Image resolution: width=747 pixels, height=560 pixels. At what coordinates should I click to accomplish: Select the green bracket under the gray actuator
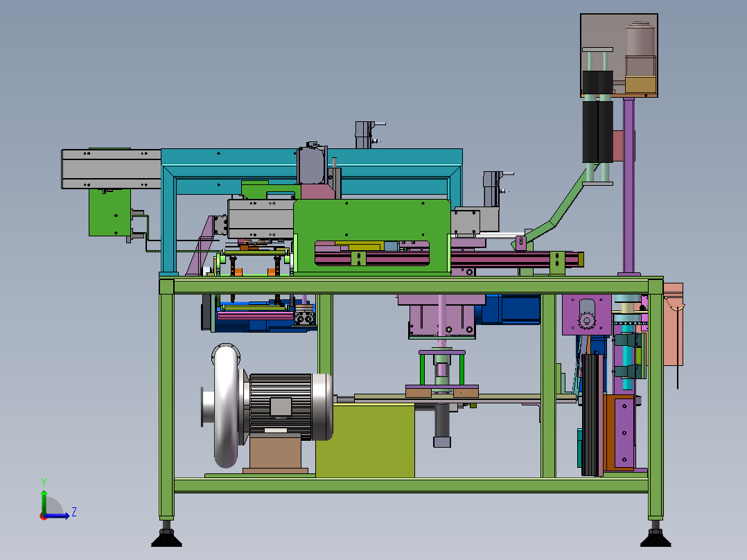pos(109,212)
